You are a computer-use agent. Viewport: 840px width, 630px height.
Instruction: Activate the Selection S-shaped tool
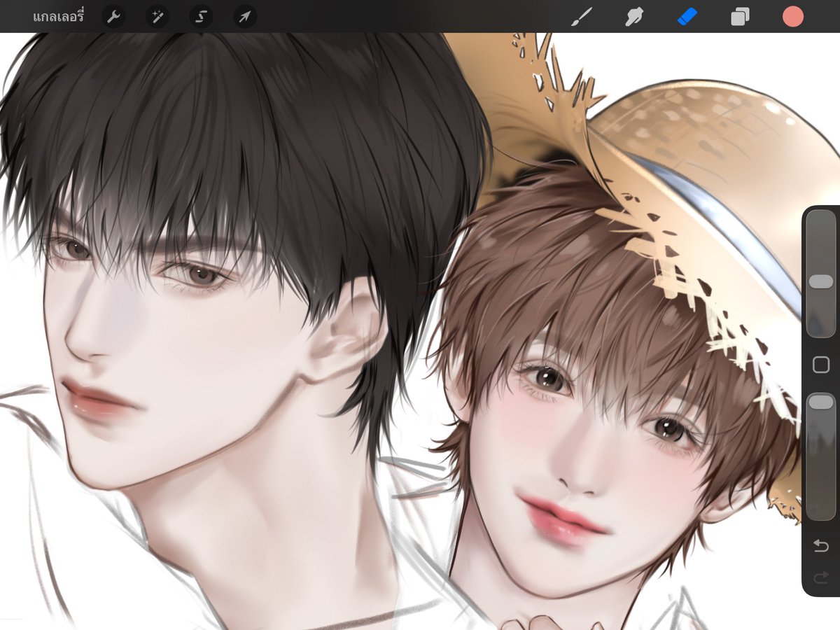pos(201,17)
